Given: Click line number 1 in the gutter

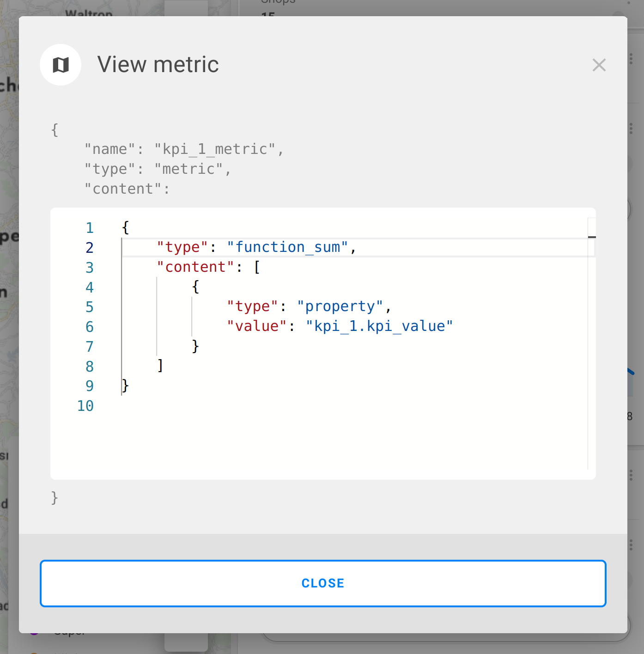Looking at the screenshot, I should click(90, 228).
